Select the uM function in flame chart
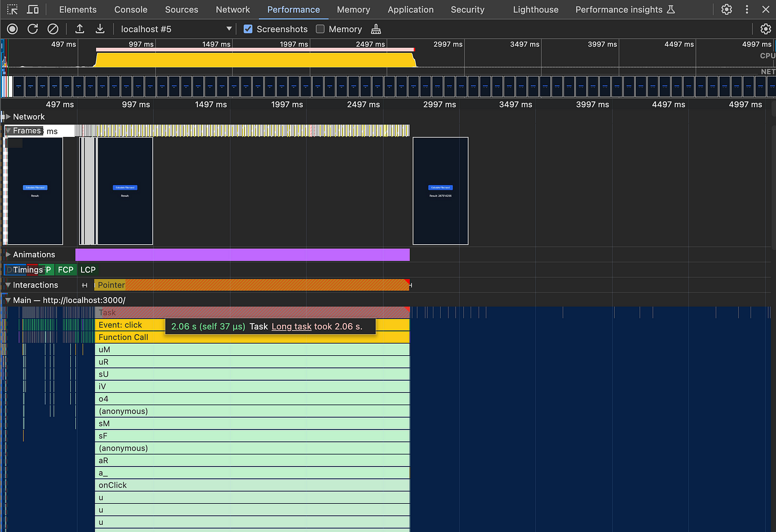Screen dimensions: 776x532 click(x=252, y=350)
